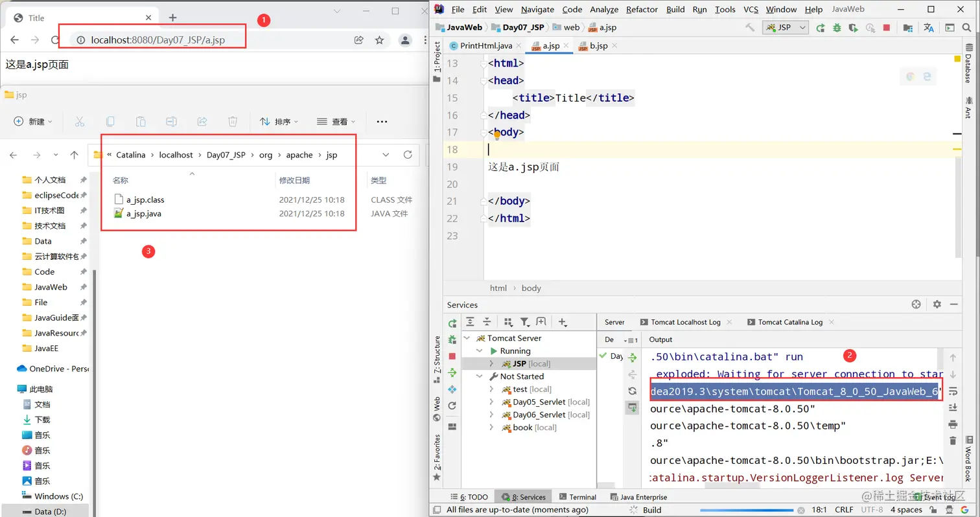Open Group By icon in Services toolbar
The height and width of the screenshot is (517, 980).
coord(508,321)
